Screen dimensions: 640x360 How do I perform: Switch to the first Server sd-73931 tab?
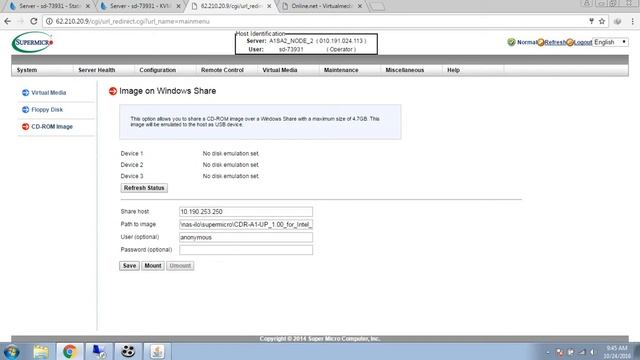point(49,6)
